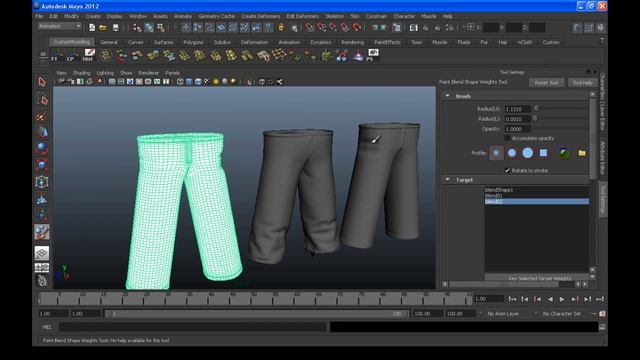Image resolution: width=640 pixels, height=360 pixels.
Task: Select the square brush profile
Action: coord(543,153)
